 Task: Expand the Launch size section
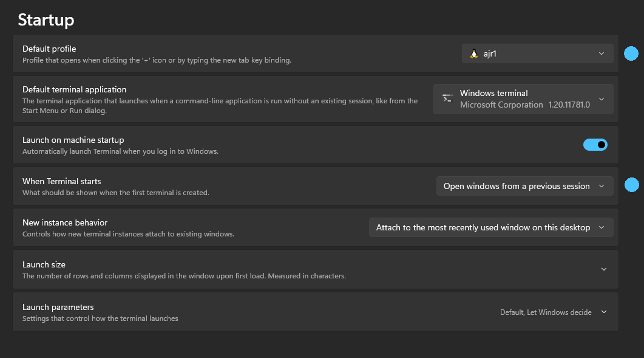click(315, 269)
